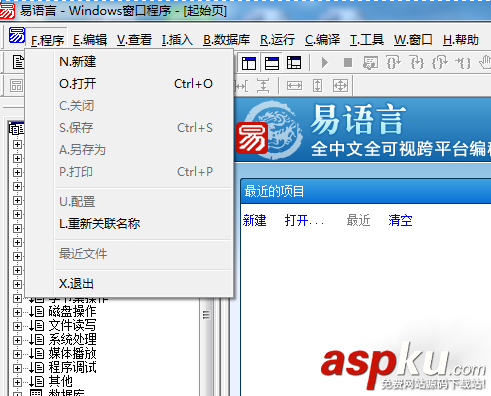
Task: Expand the 系统处理 tree node
Action: [17, 340]
